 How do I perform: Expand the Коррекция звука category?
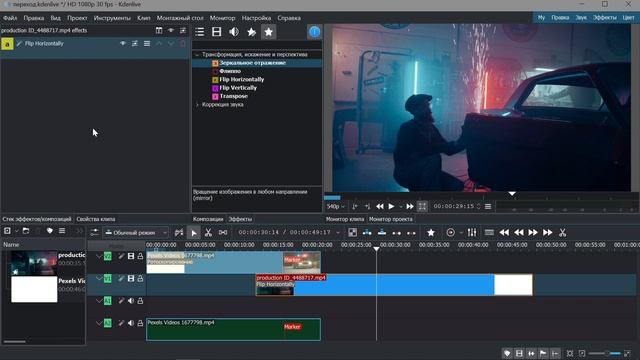[197, 104]
